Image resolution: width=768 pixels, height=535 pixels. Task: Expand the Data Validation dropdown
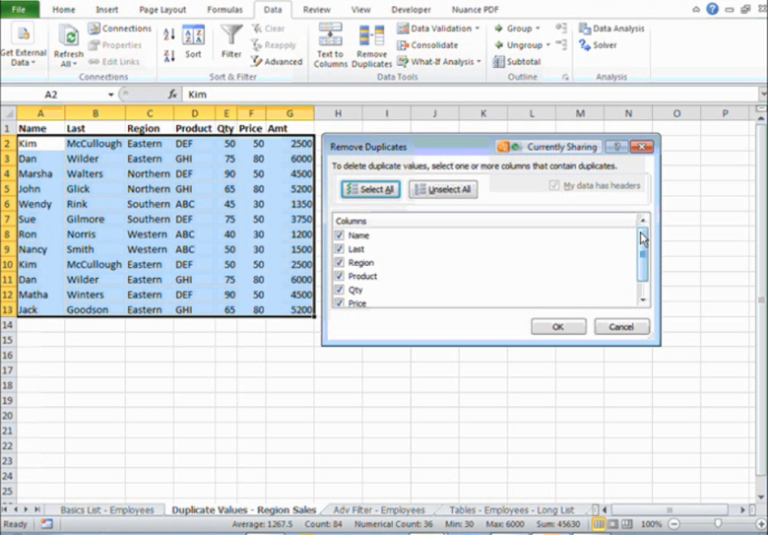pos(478,28)
